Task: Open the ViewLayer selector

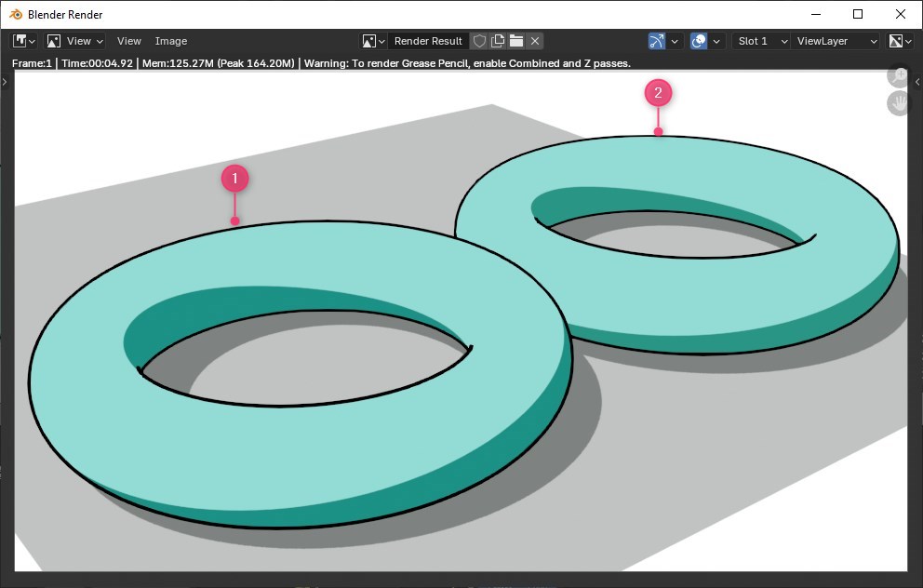Action: (836, 41)
